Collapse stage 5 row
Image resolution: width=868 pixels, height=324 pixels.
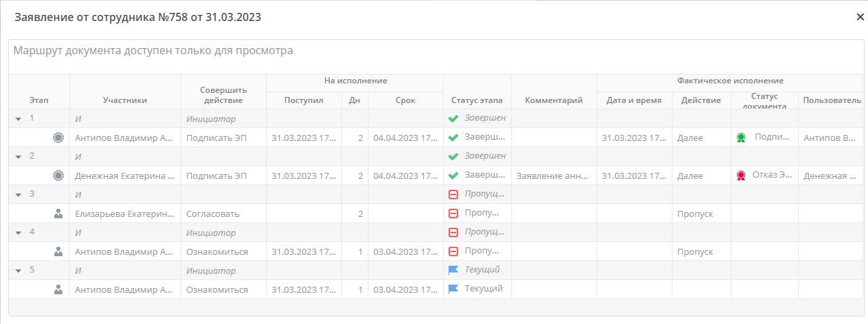click(x=18, y=270)
